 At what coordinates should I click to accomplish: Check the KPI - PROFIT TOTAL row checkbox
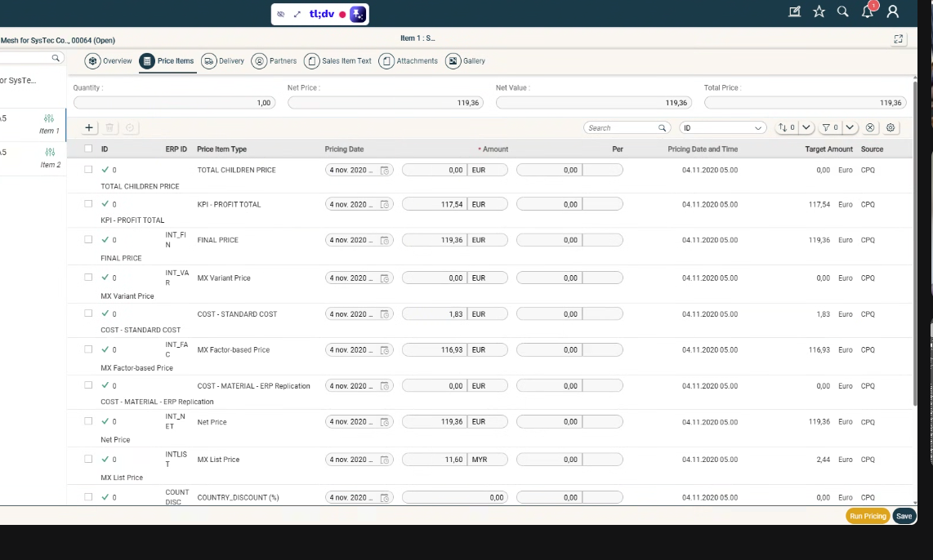88,204
